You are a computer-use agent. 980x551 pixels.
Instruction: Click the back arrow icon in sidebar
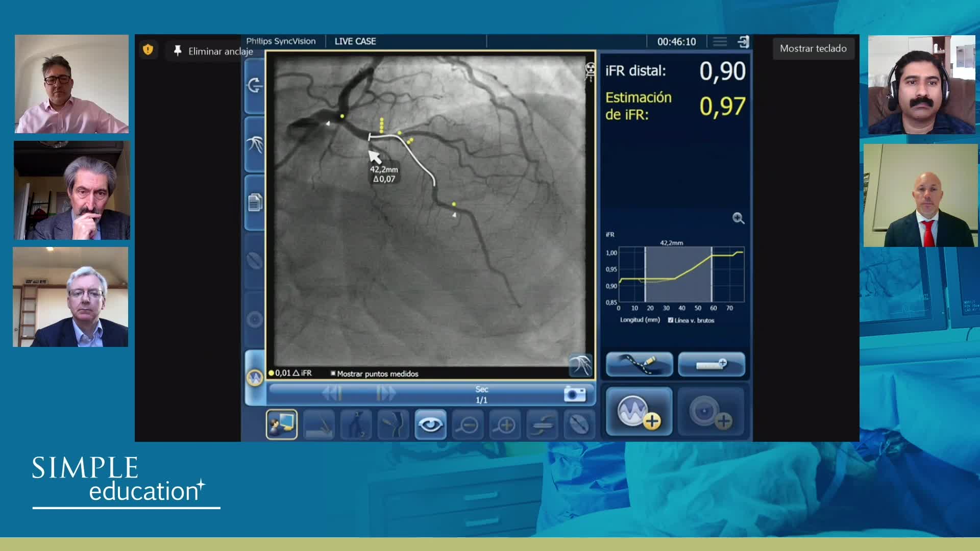pos(255,85)
